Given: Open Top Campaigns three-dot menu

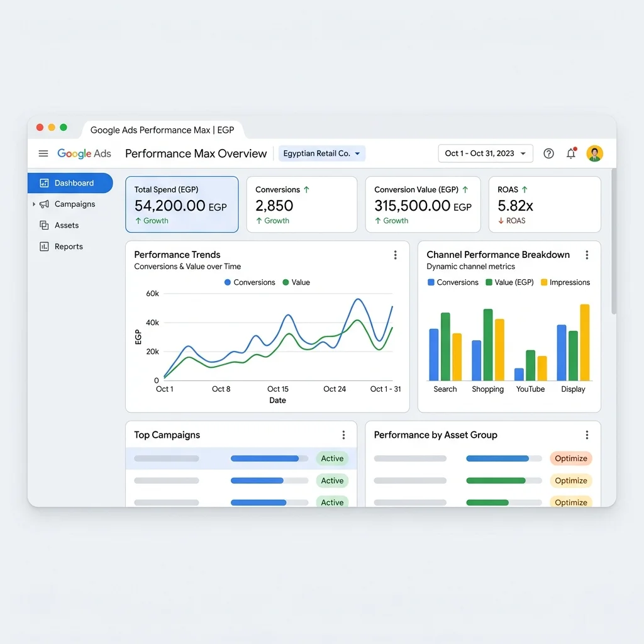Looking at the screenshot, I should 343,435.
